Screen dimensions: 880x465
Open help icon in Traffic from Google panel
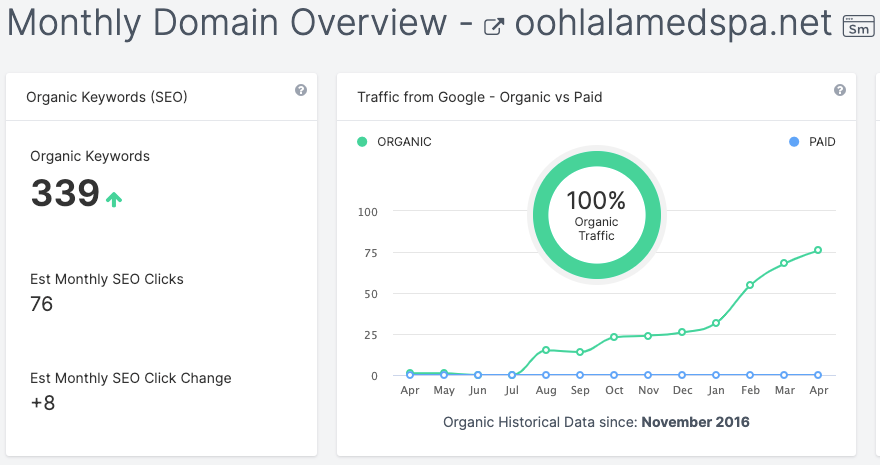(x=840, y=90)
